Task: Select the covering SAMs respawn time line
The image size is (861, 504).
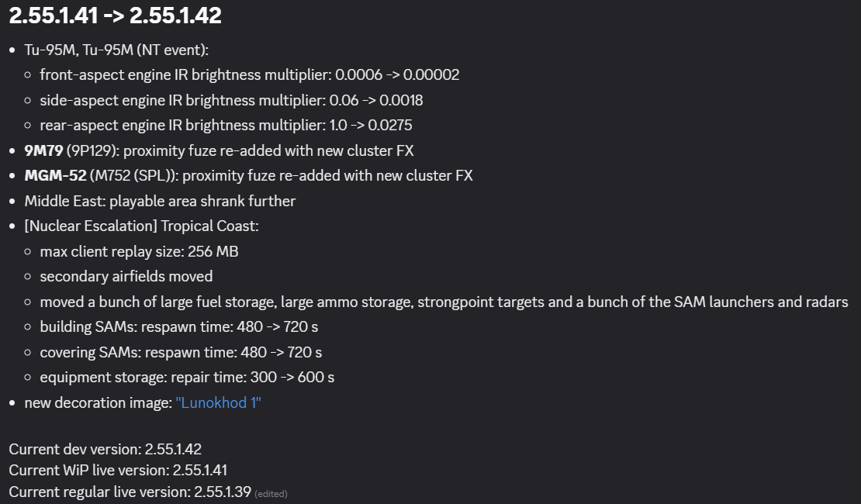Action: [x=181, y=353]
